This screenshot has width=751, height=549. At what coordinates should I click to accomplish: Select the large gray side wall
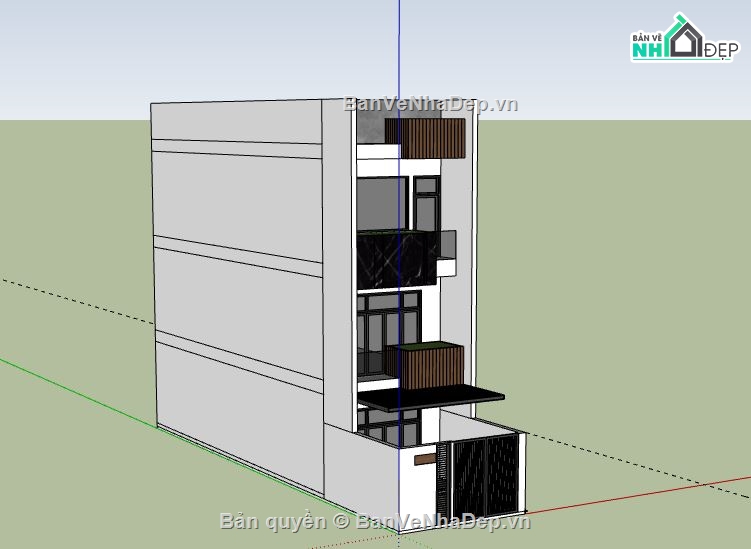coord(240,280)
